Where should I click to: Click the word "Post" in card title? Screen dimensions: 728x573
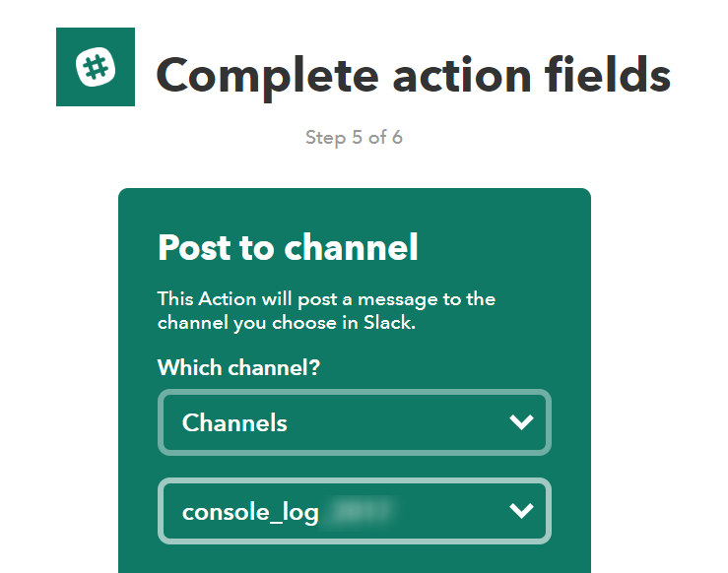(x=196, y=247)
